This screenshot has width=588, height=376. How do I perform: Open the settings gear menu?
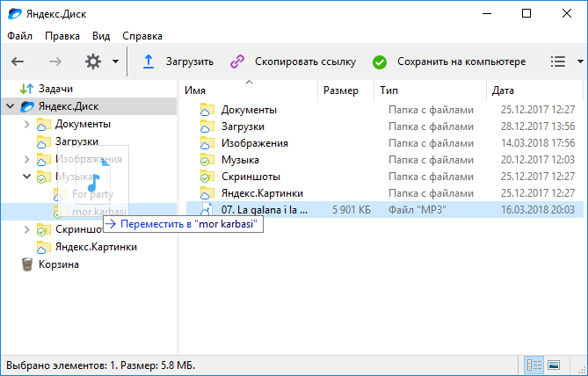[93, 61]
